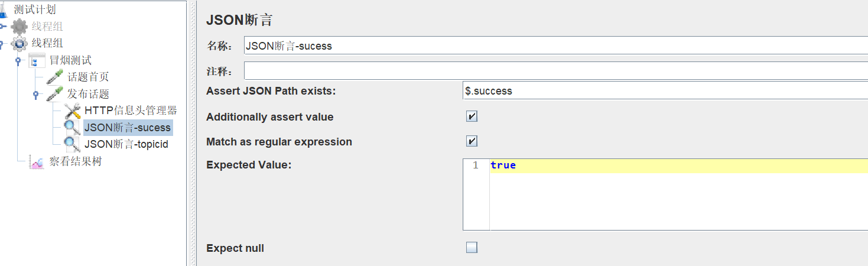Uncheck Additionally assert value checkbox
The image size is (868, 266).
click(x=472, y=117)
